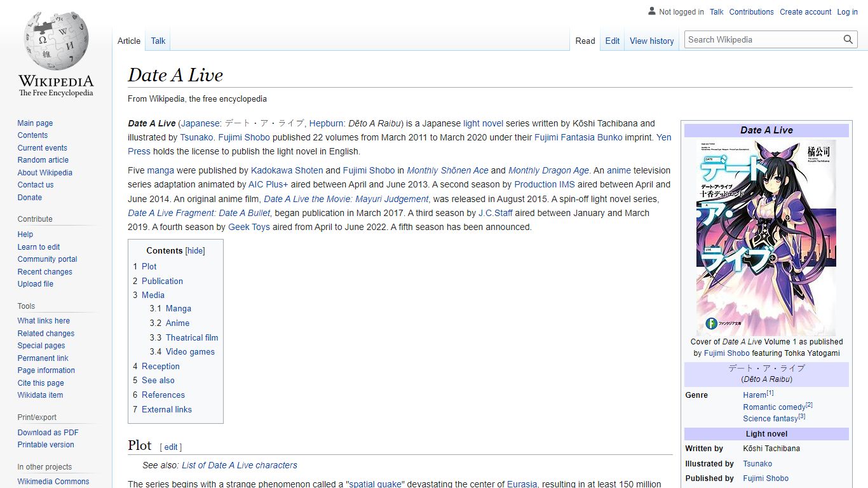Hide the Contents table
This screenshot has width=868, height=488.
pyautogui.click(x=195, y=250)
